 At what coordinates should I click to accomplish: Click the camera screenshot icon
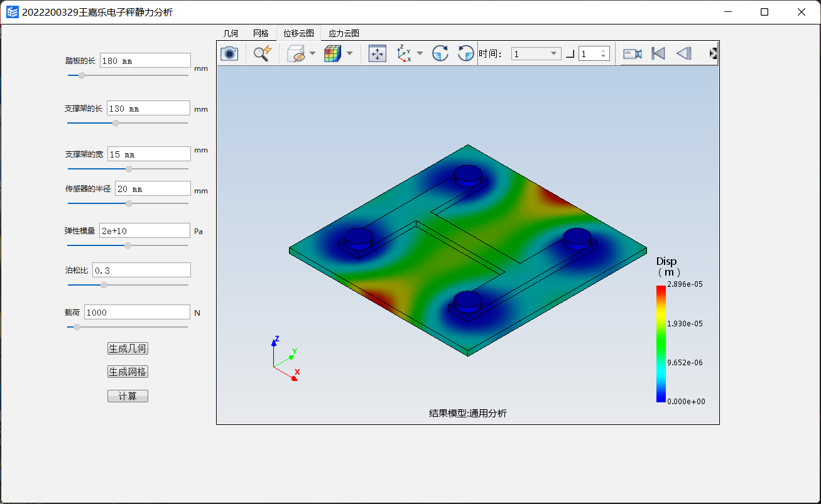(229, 54)
